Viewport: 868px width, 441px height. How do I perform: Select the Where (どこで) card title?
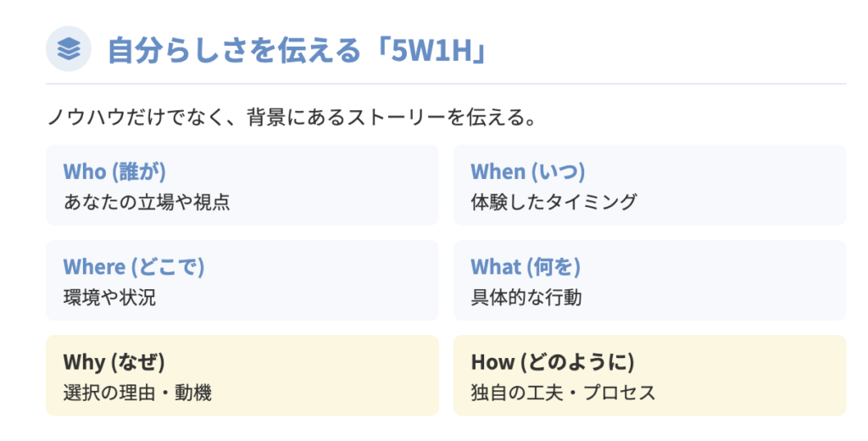[x=134, y=266]
